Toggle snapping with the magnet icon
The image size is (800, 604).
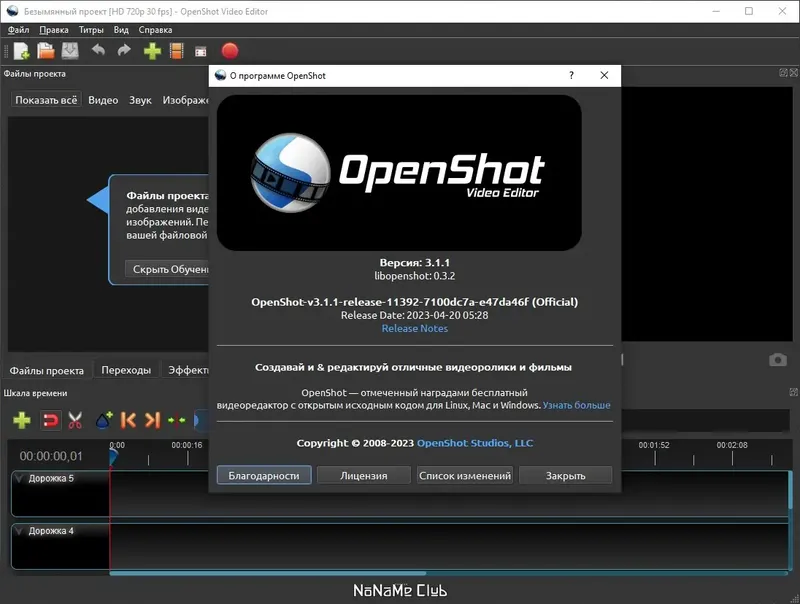pos(51,421)
